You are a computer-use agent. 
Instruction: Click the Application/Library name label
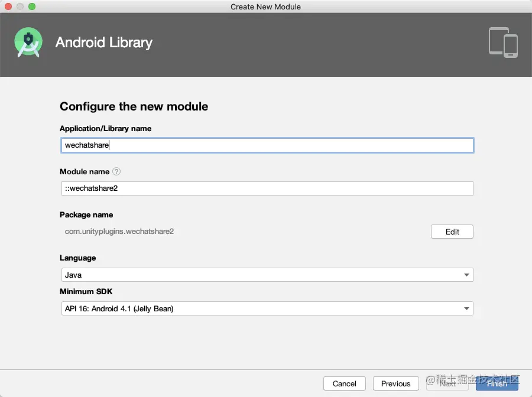pos(106,128)
